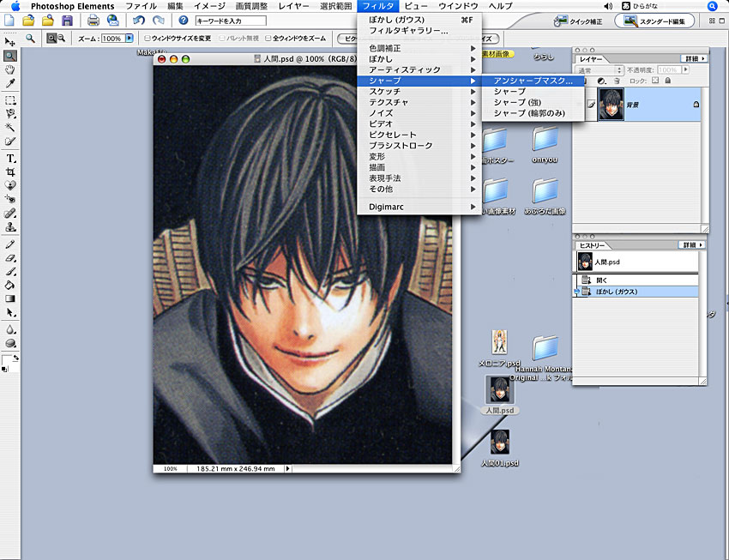Select the Magic Wand tool

click(9, 127)
